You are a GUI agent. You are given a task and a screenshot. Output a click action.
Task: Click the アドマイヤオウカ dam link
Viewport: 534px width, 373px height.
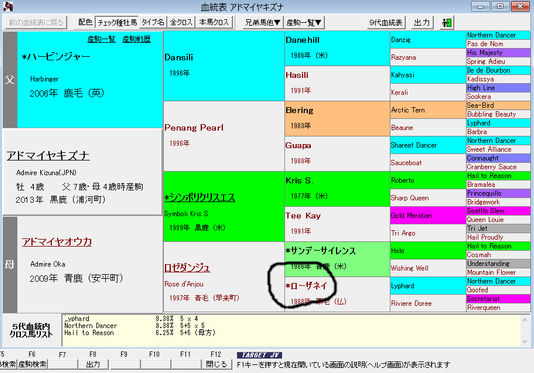(57, 242)
